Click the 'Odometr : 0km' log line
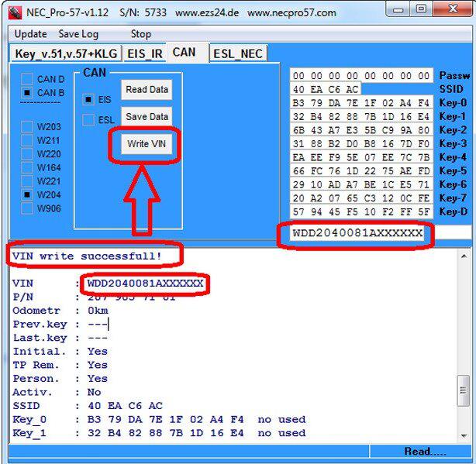 point(60,311)
